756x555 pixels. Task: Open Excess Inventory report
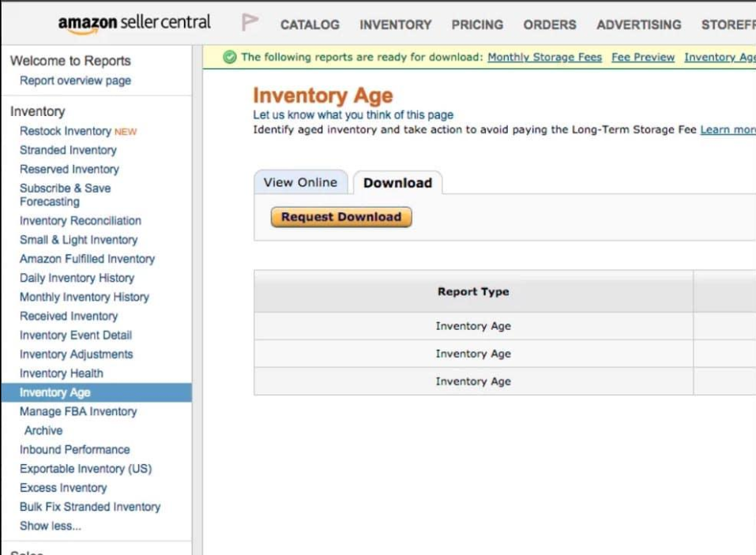click(x=63, y=488)
